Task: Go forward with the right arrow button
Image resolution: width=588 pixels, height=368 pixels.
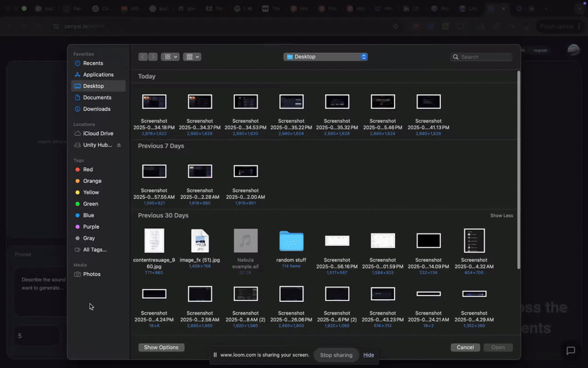Action: pyautogui.click(x=153, y=57)
